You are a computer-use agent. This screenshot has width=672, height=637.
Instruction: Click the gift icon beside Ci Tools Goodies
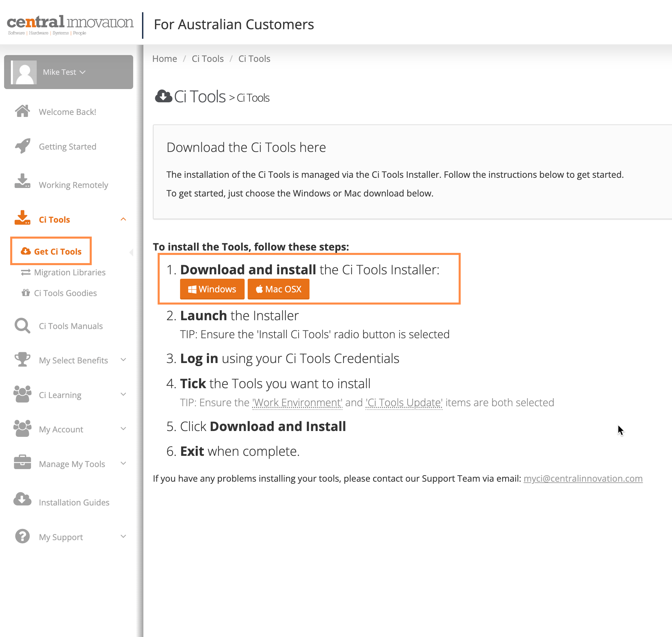26,293
